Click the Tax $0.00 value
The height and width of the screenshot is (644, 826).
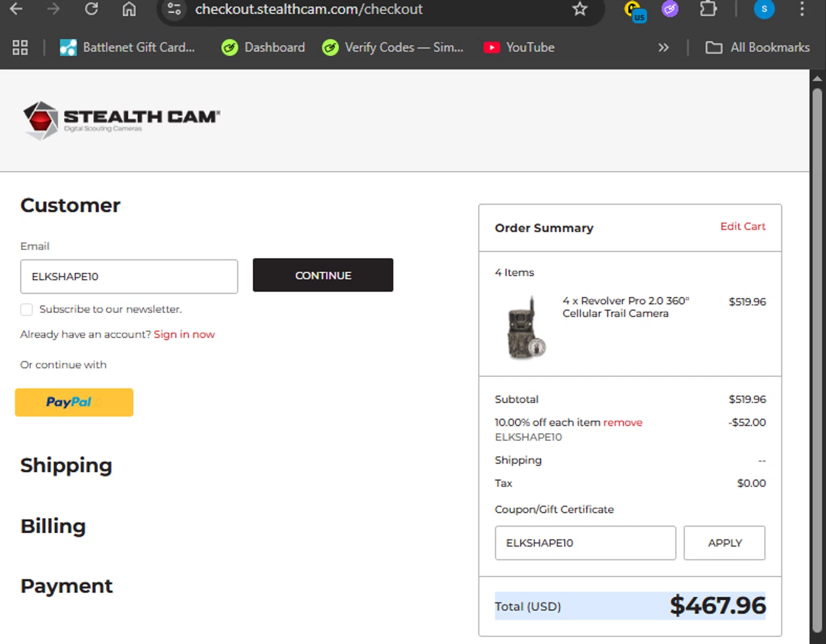[752, 483]
